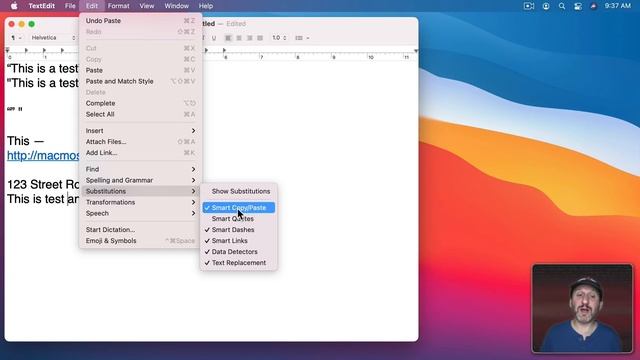640x360 pixels.
Task: Open Emoji & Symbols menu item
Action: pos(140,241)
